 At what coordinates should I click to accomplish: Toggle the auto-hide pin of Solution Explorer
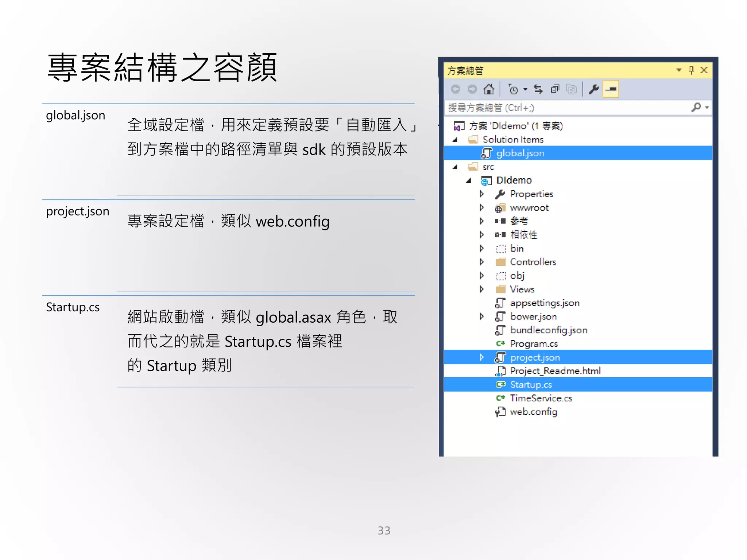pos(691,70)
